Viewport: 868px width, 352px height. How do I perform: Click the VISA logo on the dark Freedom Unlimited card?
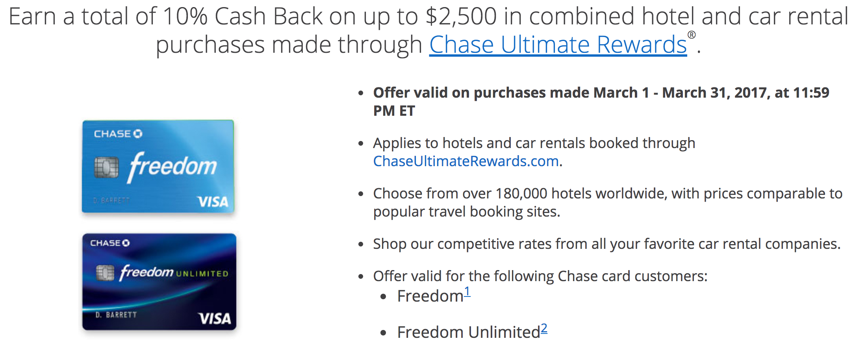point(215,318)
